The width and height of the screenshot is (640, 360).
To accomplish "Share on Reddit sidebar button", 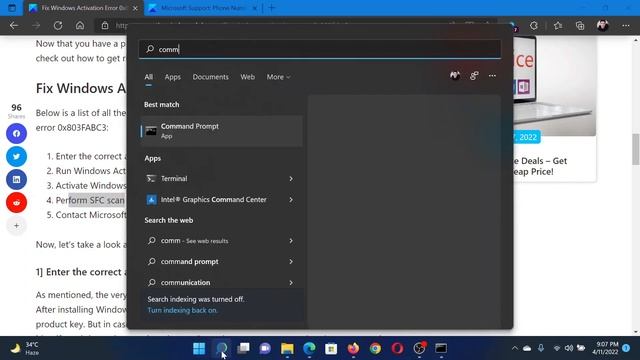I will click(16, 202).
